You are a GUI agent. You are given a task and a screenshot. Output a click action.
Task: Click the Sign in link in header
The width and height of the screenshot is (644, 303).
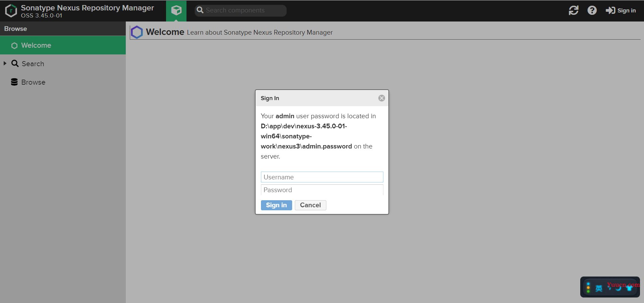621,10
